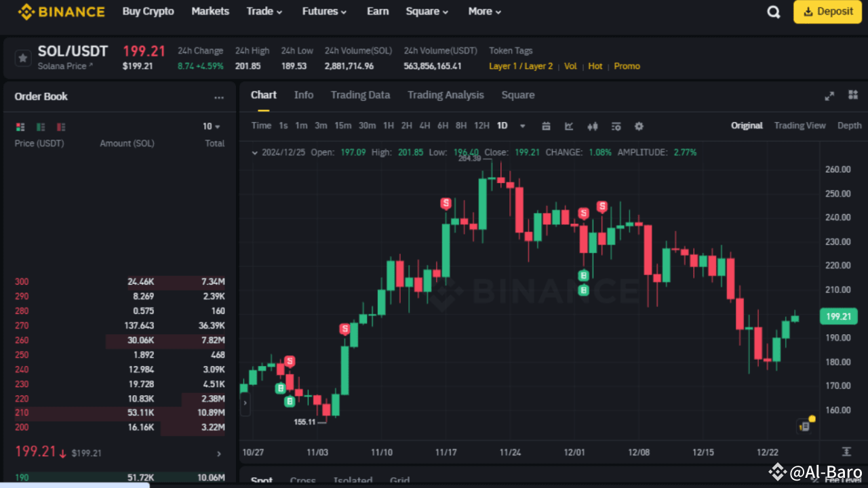Open more intervals dropdown arrow after 1D
Viewport: 868px width, 488px height.
click(522, 126)
